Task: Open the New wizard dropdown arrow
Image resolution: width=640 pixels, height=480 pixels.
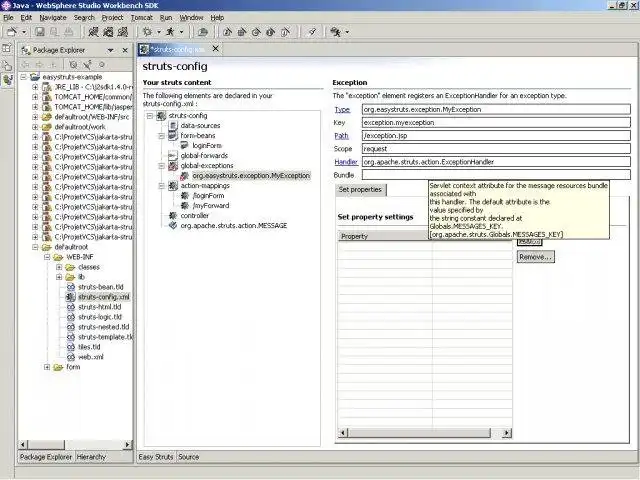Action: [x=24, y=32]
